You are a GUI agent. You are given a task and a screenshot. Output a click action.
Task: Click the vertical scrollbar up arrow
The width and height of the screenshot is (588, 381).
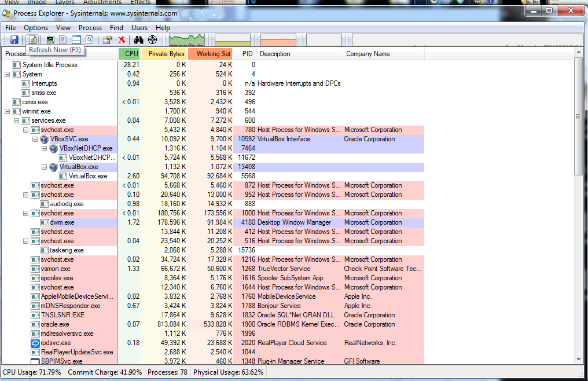[579, 53]
